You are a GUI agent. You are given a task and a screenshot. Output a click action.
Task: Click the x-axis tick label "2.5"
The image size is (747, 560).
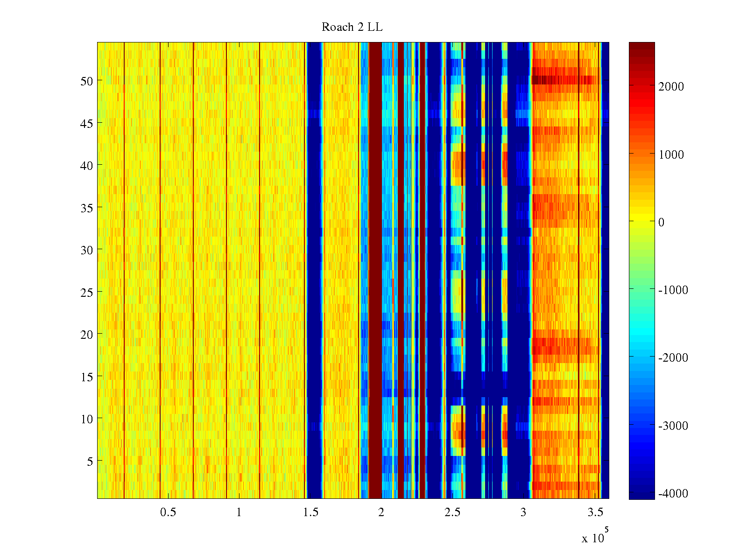tap(452, 512)
